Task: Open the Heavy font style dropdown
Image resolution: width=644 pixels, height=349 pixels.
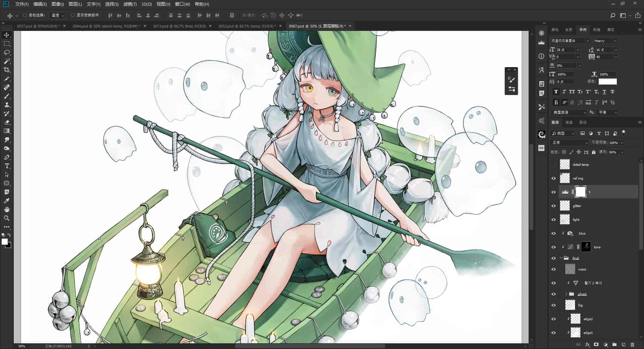Action: [x=605, y=41]
